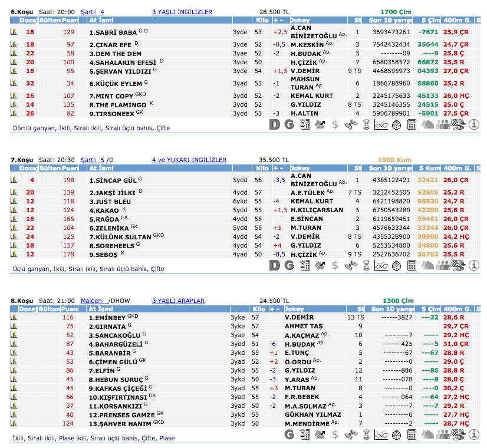Click the hourglass icon below race 6
The height and width of the screenshot is (448, 487).
pyautogui.click(x=366, y=124)
